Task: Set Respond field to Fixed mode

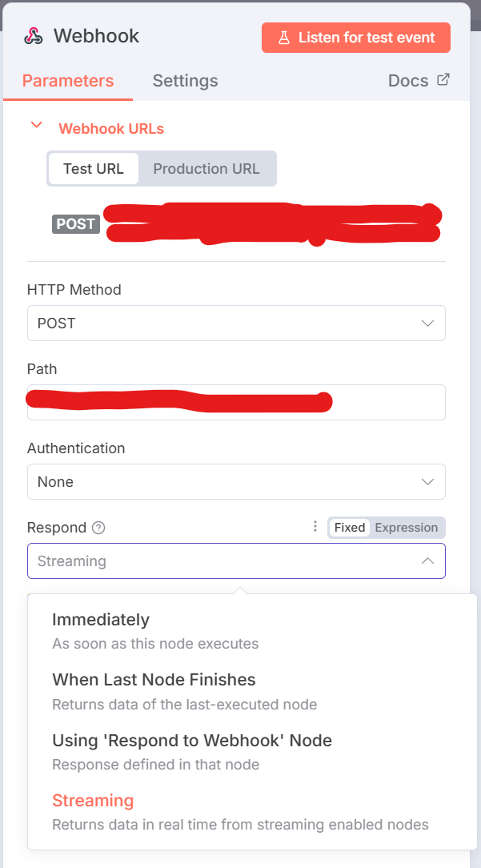Action: tap(349, 528)
